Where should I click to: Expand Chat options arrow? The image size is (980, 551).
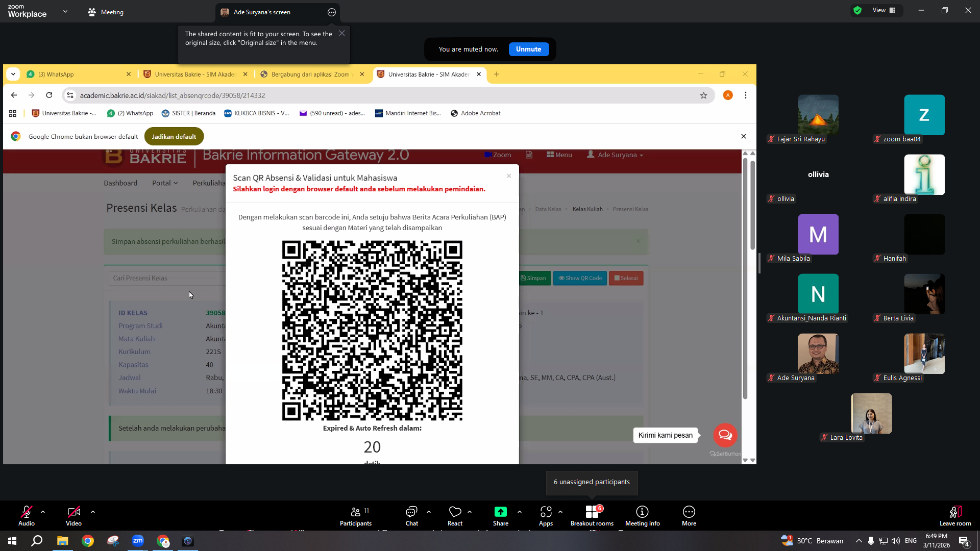click(x=429, y=512)
